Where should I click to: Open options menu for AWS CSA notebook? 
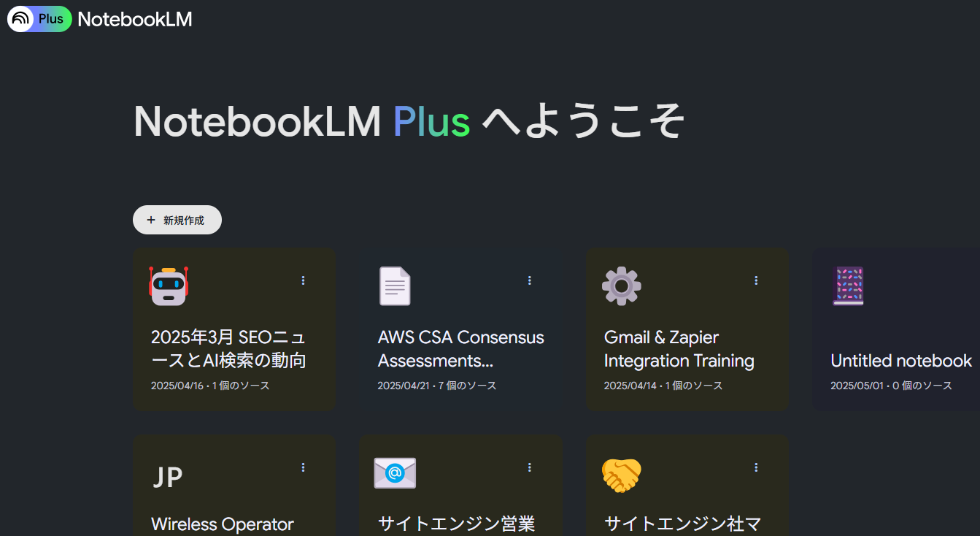click(x=530, y=280)
